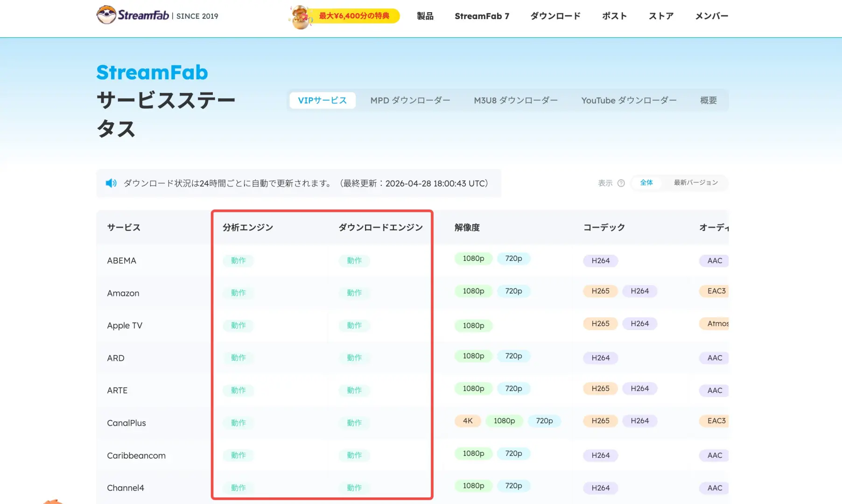Click the 720p badge in CanalPlus row
This screenshot has width=842, height=504.
pos(545,421)
